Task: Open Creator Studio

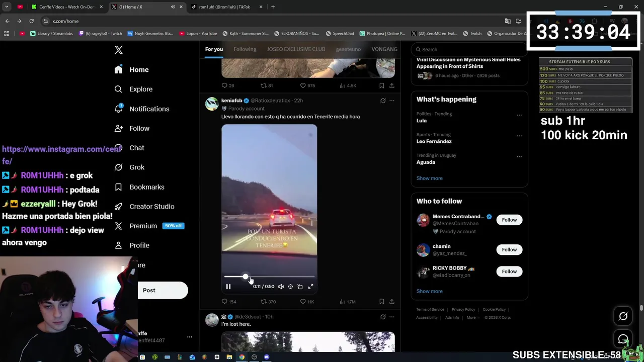Action: [x=144, y=207]
